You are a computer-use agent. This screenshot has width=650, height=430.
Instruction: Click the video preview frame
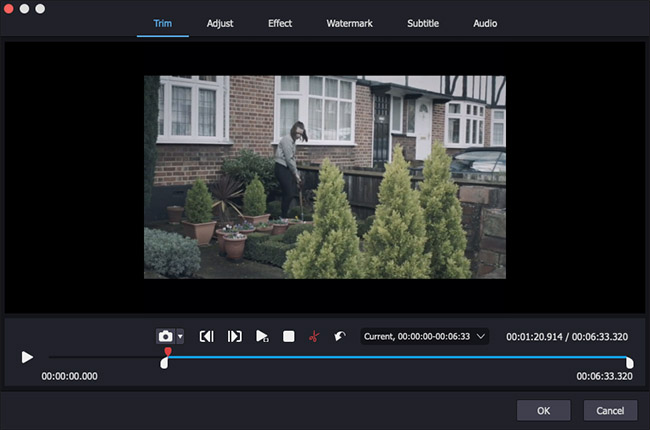(x=325, y=177)
